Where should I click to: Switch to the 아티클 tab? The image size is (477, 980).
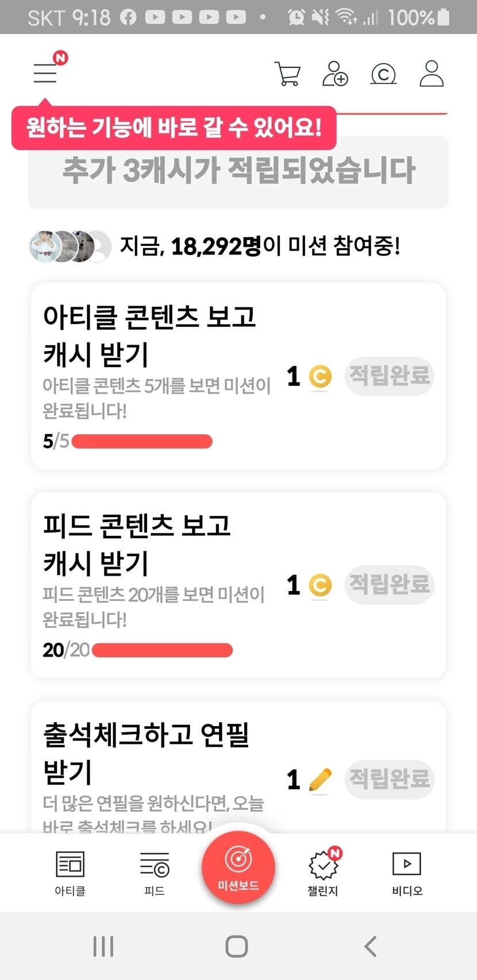pos(70,873)
